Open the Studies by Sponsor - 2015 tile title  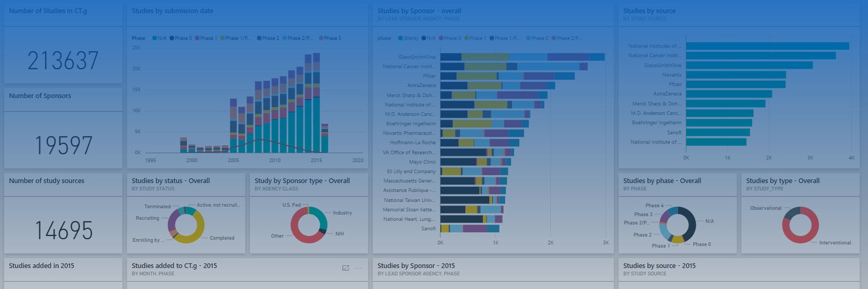click(417, 266)
